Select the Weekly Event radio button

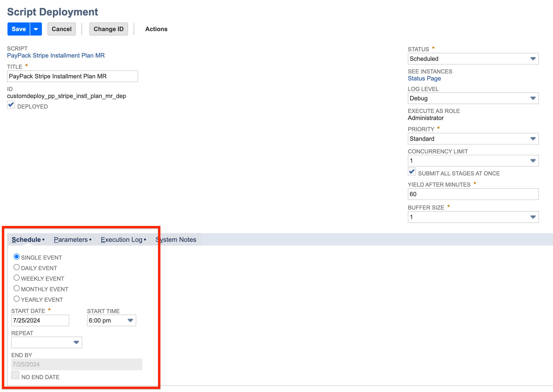click(16, 278)
